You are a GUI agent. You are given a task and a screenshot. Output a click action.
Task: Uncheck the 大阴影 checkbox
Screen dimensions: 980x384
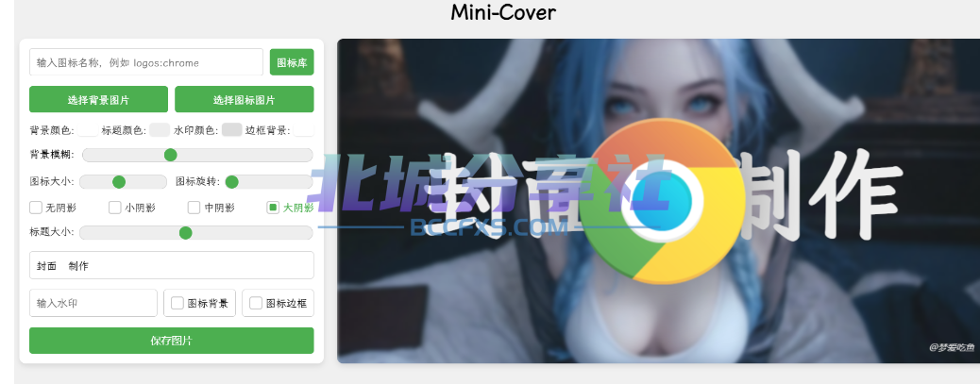[x=273, y=208]
